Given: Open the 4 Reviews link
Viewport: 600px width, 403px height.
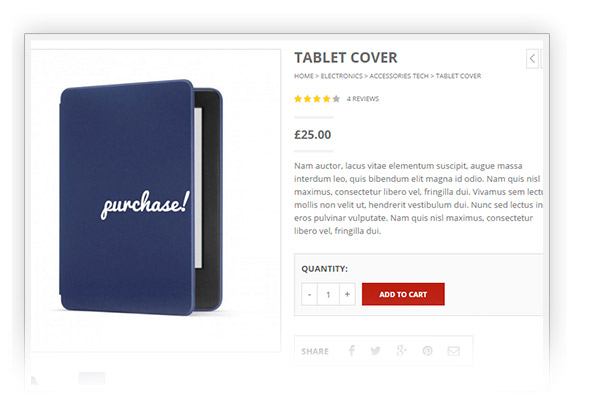Looking at the screenshot, I should (x=363, y=99).
